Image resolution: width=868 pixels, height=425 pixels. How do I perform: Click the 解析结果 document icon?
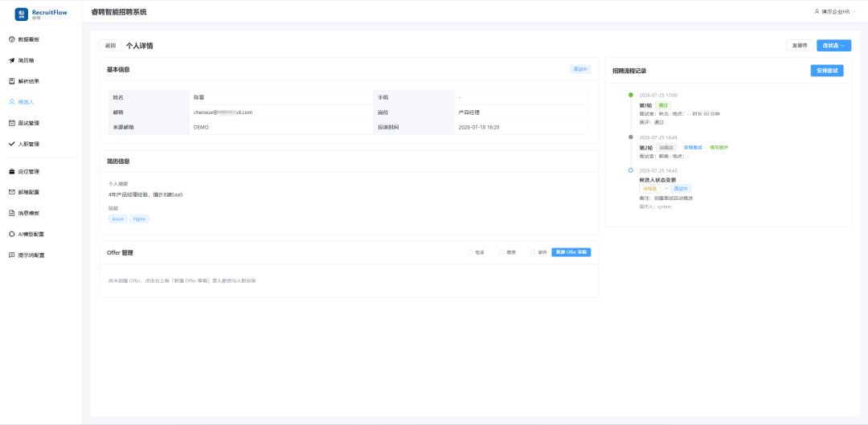tap(11, 81)
